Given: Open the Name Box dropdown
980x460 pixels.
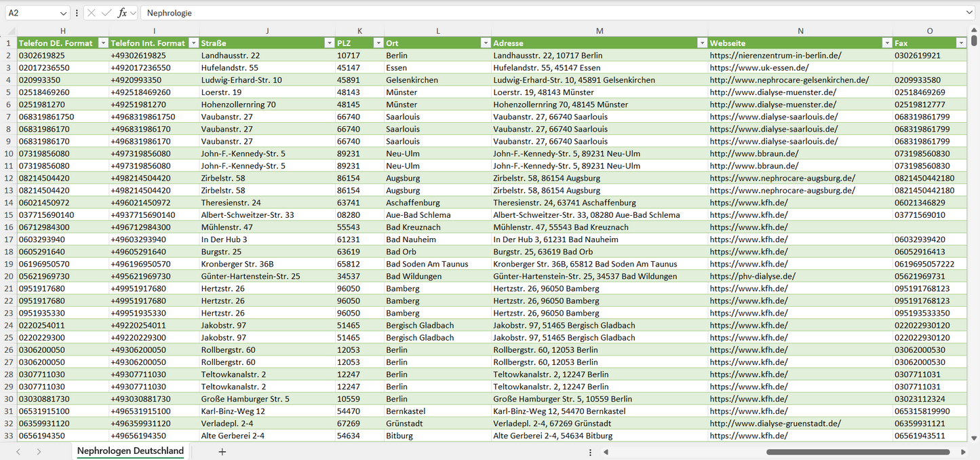Looking at the screenshot, I should pos(63,13).
